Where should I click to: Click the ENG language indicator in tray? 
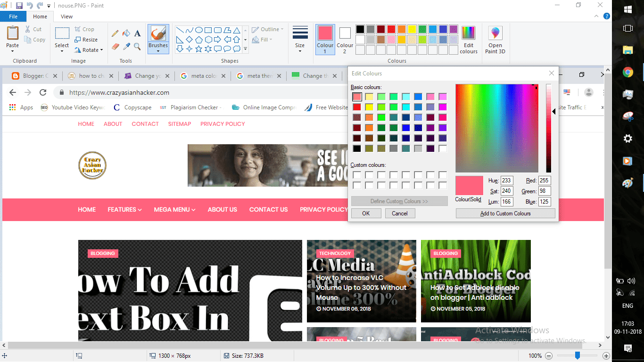click(627, 306)
